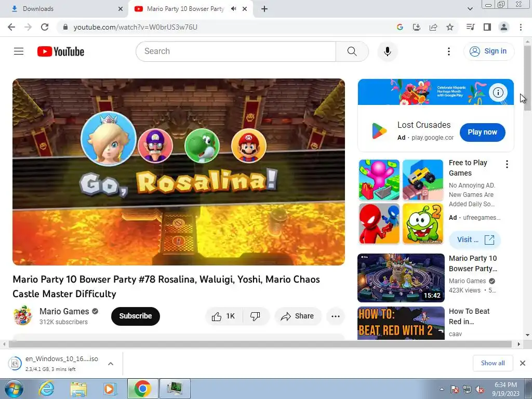The image size is (532, 399).
Task: Dislike the video with thumbs down
Action: click(256, 316)
